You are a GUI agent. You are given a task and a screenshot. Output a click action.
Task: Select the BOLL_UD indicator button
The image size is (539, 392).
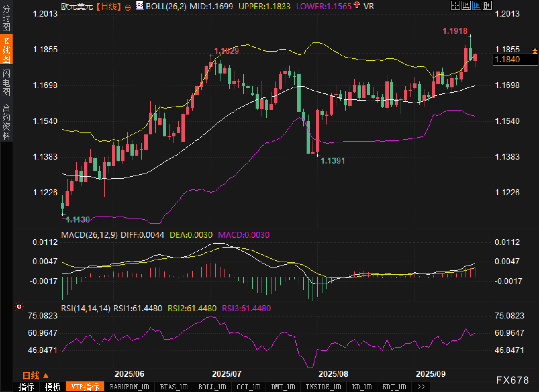212,387
